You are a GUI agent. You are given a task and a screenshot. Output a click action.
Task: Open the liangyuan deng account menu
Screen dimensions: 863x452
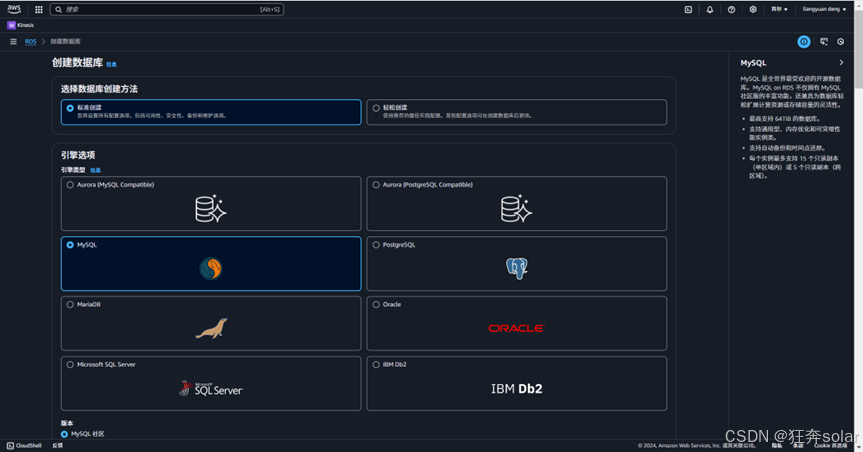pyautogui.click(x=824, y=9)
